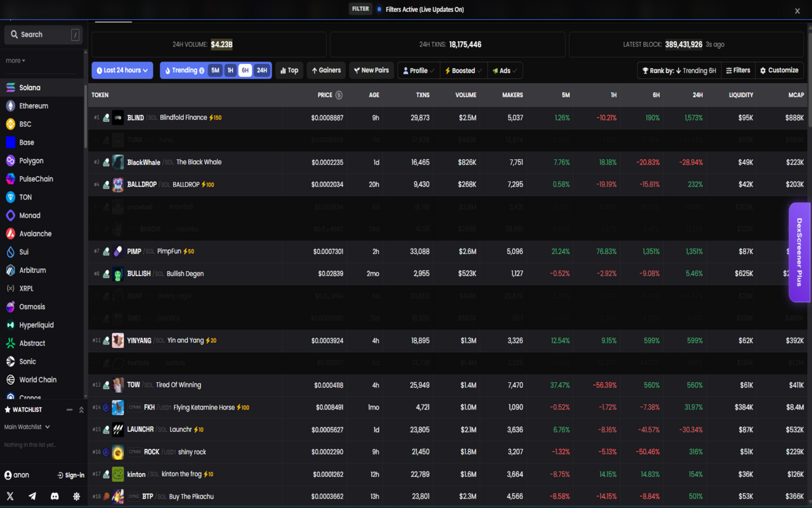
Task: Toggle the Boosted filter
Action: pyautogui.click(x=463, y=70)
